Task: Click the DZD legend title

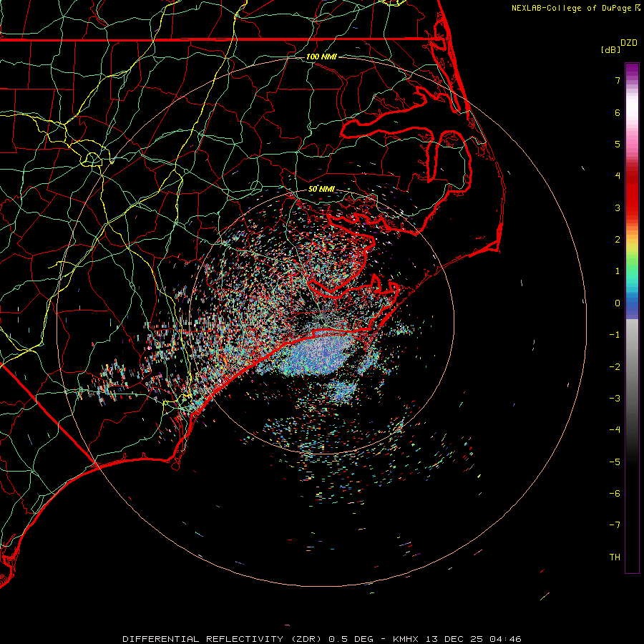Action: (x=629, y=43)
